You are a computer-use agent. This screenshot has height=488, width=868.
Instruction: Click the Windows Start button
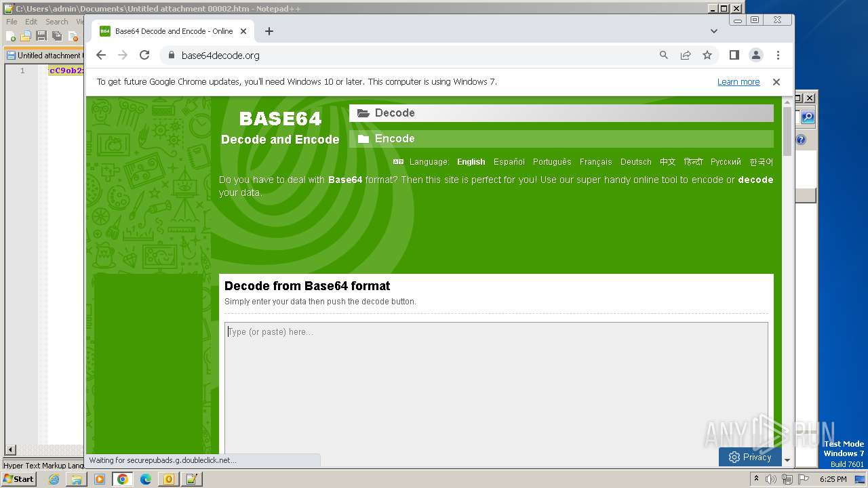click(19, 479)
